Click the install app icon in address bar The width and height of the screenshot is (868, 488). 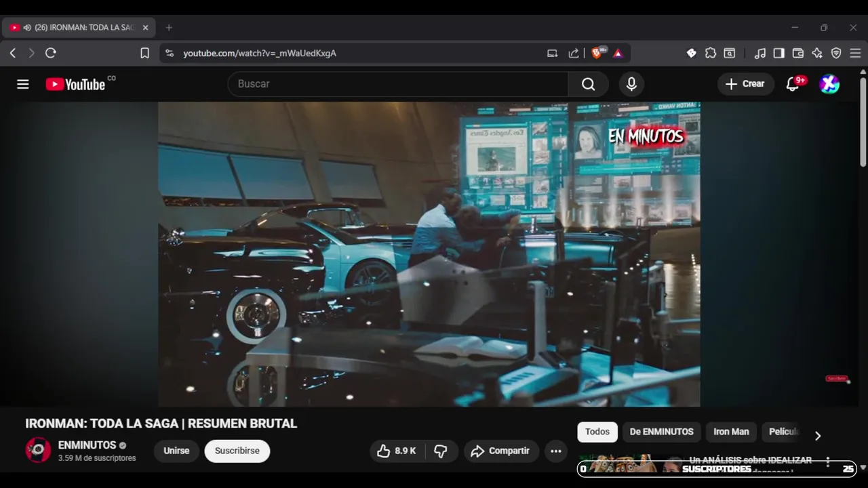pos(553,53)
